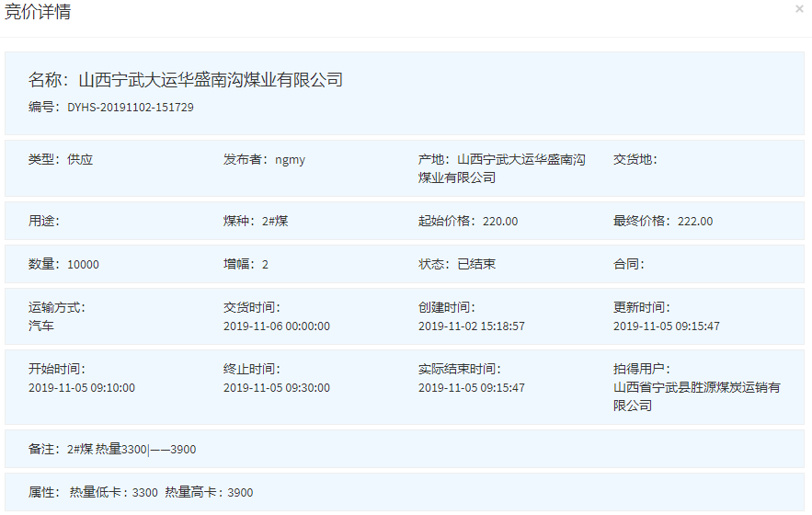Click the 运输方式 value 汽车
Image resolution: width=812 pixels, height=515 pixels.
tap(40, 326)
